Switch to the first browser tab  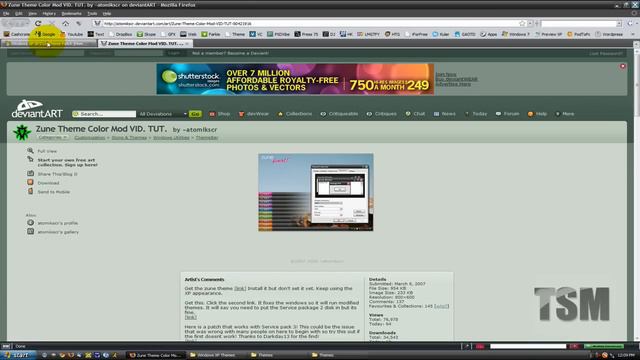(x=49, y=43)
